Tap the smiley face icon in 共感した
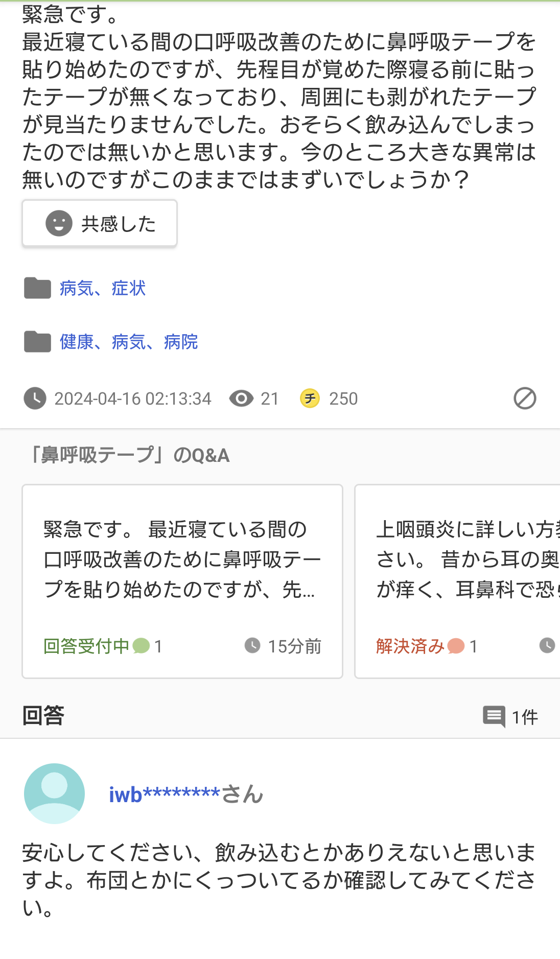 pyautogui.click(x=59, y=223)
